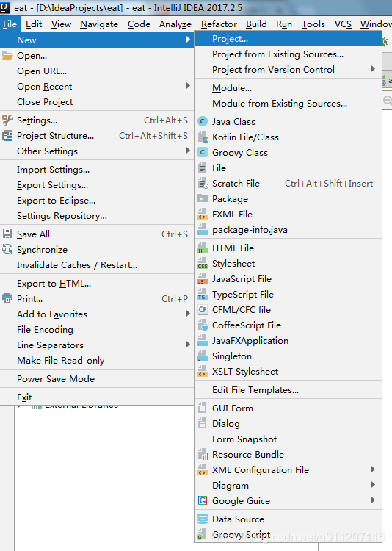Open the Edit menu
This screenshot has width=392, height=551.
(34, 24)
